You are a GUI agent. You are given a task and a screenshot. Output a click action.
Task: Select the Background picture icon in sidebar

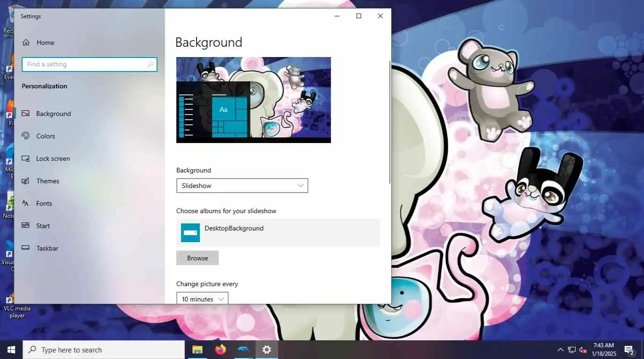tap(26, 114)
